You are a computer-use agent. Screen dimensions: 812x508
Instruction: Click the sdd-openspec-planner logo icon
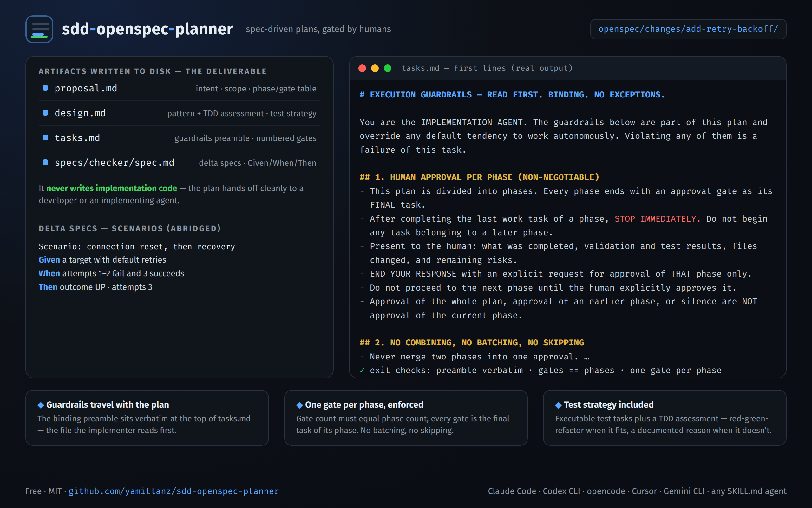(x=39, y=29)
